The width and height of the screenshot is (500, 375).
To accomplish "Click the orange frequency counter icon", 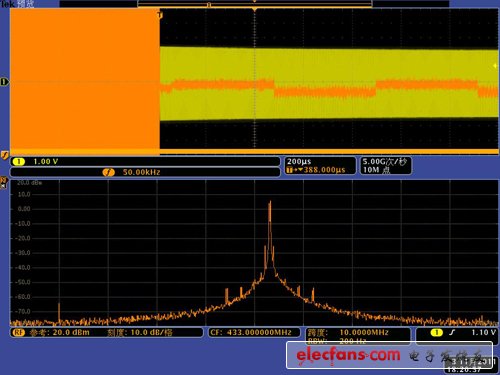I will point(108,172).
